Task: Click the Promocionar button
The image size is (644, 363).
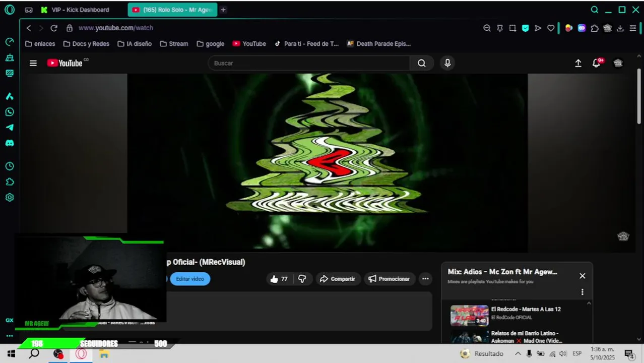Action: [x=389, y=279]
